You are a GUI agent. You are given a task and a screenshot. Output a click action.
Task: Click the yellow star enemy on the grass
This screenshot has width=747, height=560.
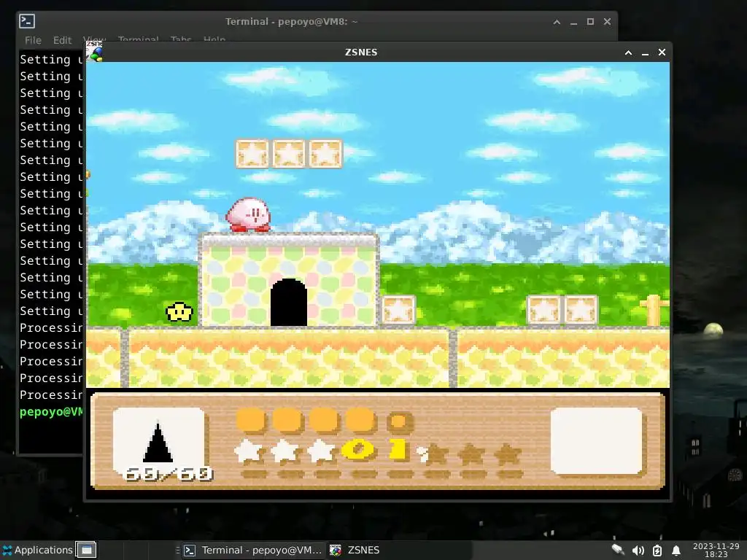(179, 312)
